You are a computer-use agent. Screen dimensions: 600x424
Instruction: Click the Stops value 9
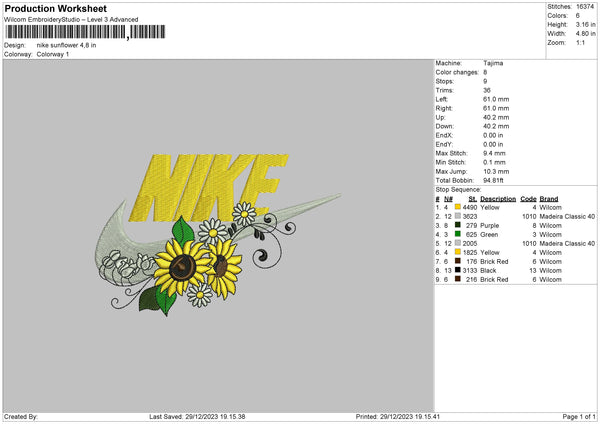pyautogui.click(x=485, y=81)
